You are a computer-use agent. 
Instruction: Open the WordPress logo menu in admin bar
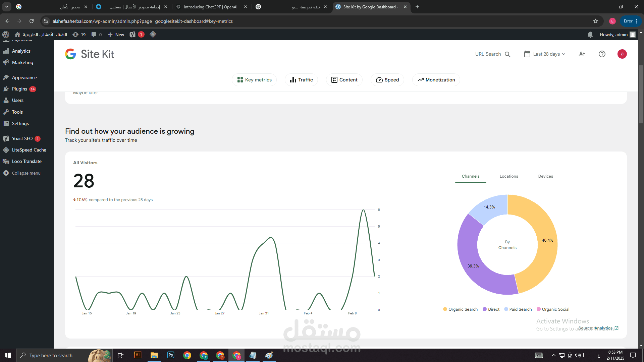6,35
